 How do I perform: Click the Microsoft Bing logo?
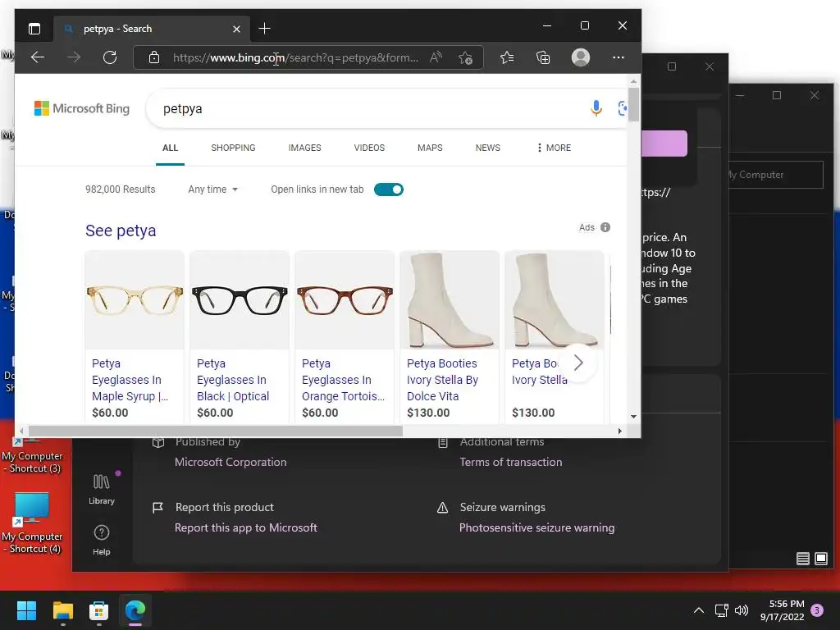coord(82,108)
